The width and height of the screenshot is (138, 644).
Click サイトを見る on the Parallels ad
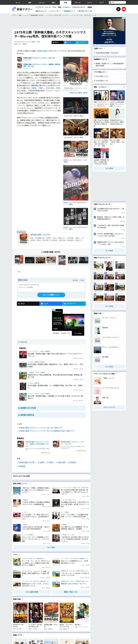tap(78, 333)
